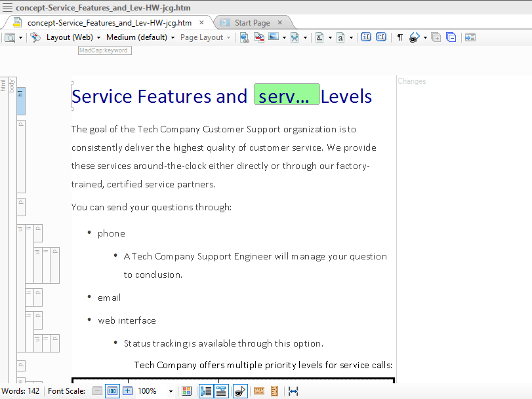This screenshot has width=532, height=399.
Task: Close the concept-Service_Features document tab
Action: click(x=202, y=23)
